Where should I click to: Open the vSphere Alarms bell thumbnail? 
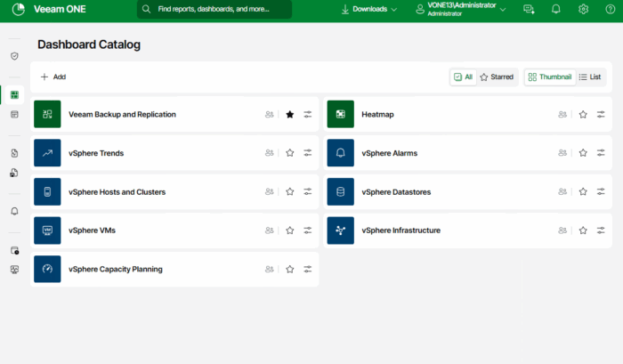[341, 152]
